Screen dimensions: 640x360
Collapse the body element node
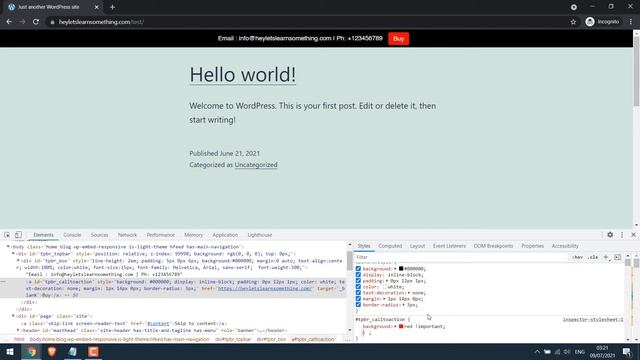point(8,247)
